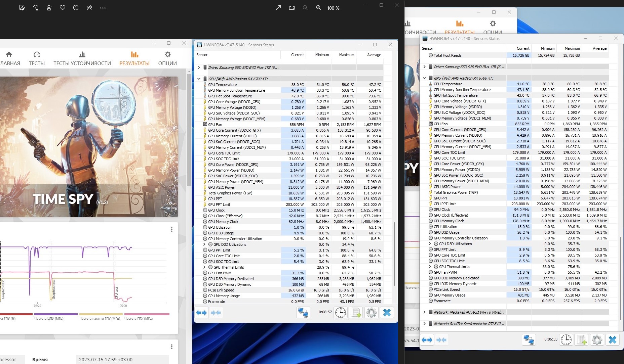Image resolution: width=624 pixels, height=364 pixels.
Task: Click the 100 % zoom level indicator
Action: [333, 8]
